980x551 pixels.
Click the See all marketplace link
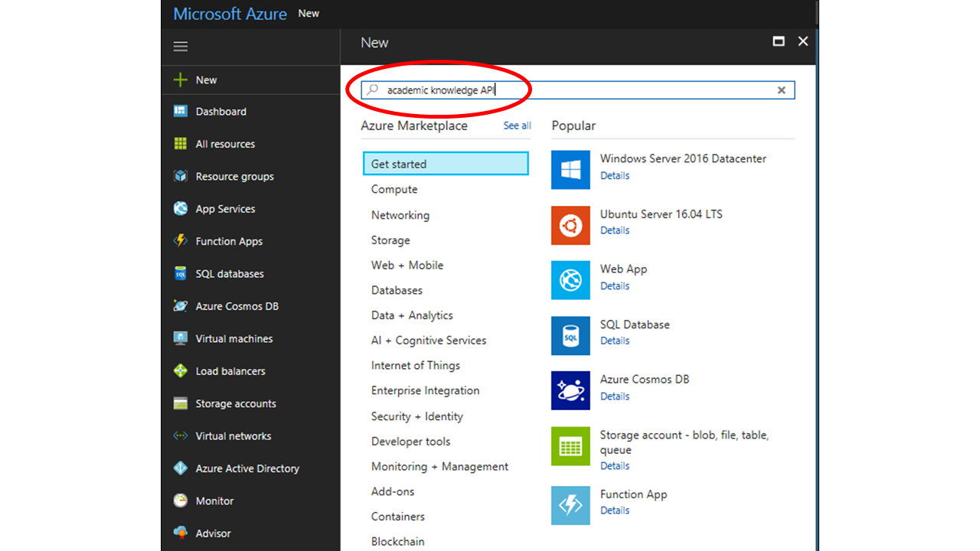[517, 126]
